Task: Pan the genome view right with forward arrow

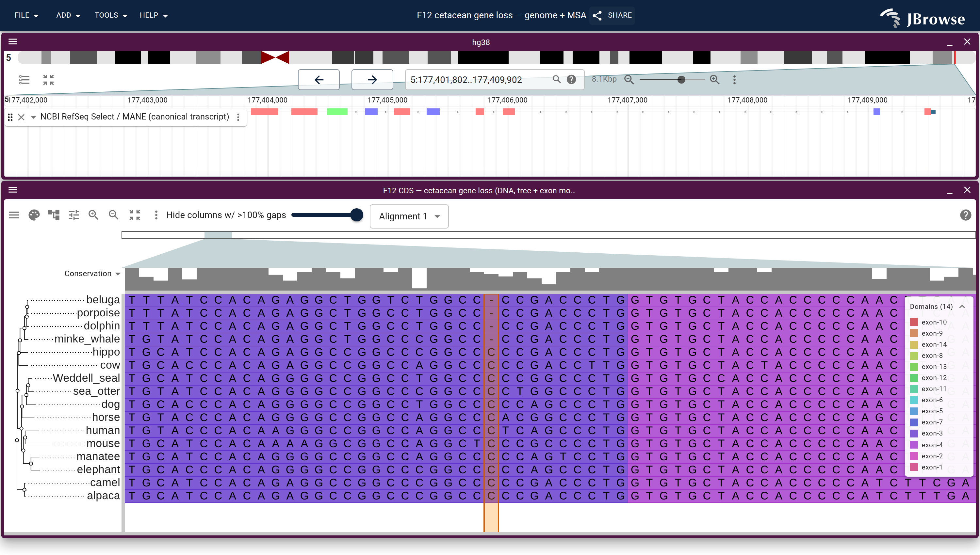Action: [x=372, y=80]
